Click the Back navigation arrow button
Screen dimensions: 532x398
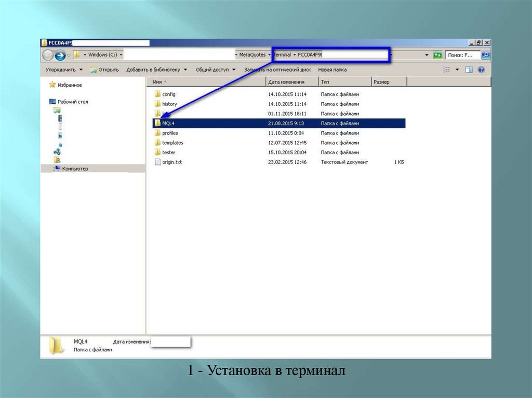[48, 55]
